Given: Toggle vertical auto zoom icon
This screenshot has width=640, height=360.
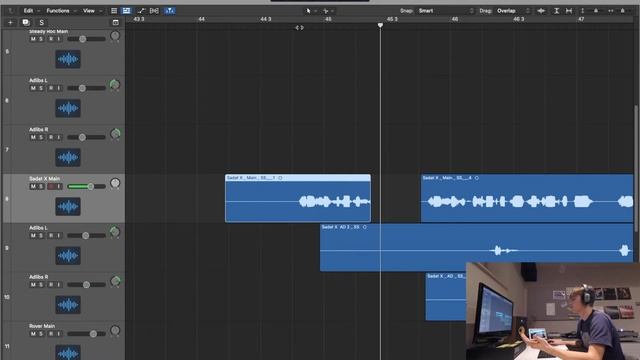Looking at the screenshot, I should [x=556, y=11].
